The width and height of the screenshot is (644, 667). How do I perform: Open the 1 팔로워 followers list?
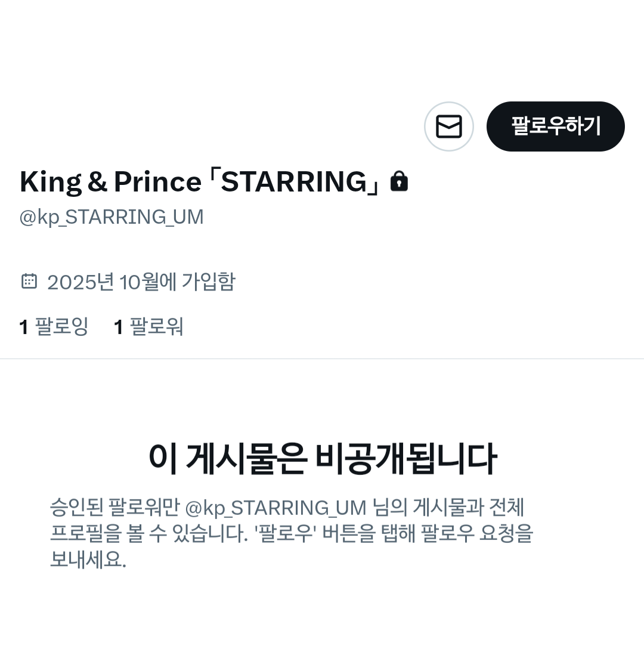(149, 327)
